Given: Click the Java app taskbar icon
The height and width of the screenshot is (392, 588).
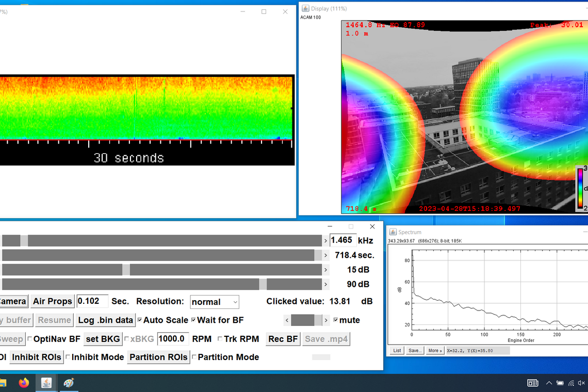Looking at the screenshot, I should click(46, 383).
